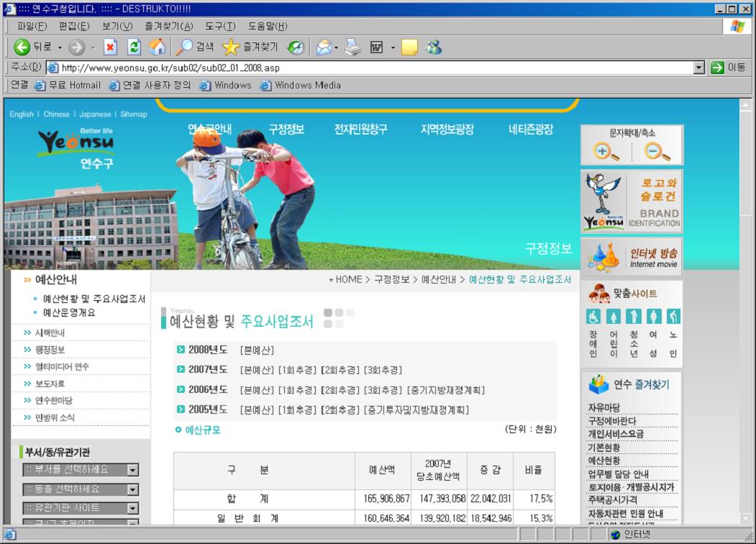The image size is (756, 544).
Task: Open the 어린이 children site icon
Action: click(x=614, y=317)
